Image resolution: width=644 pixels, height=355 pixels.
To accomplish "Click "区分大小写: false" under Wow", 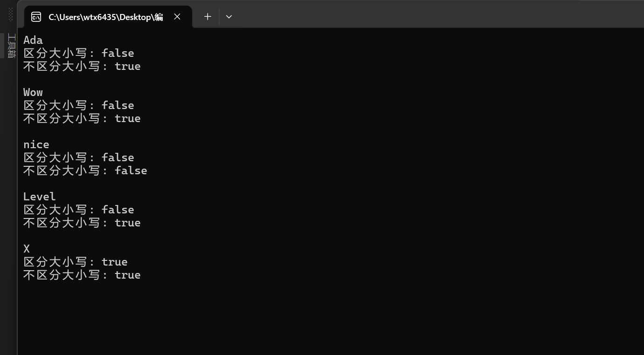I will click(x=79, y=105).
